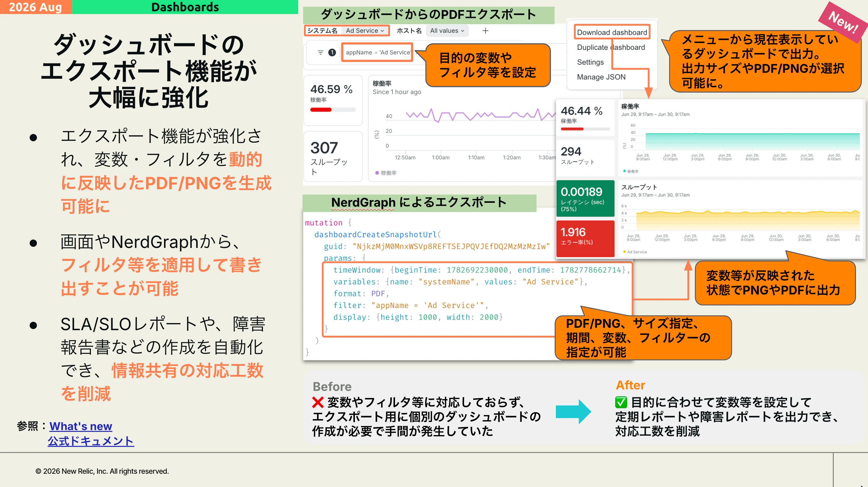The width and height of the screenshot is (868, 487).
Task: Click the 'variables' line with systemName
Action: [460, 282]
